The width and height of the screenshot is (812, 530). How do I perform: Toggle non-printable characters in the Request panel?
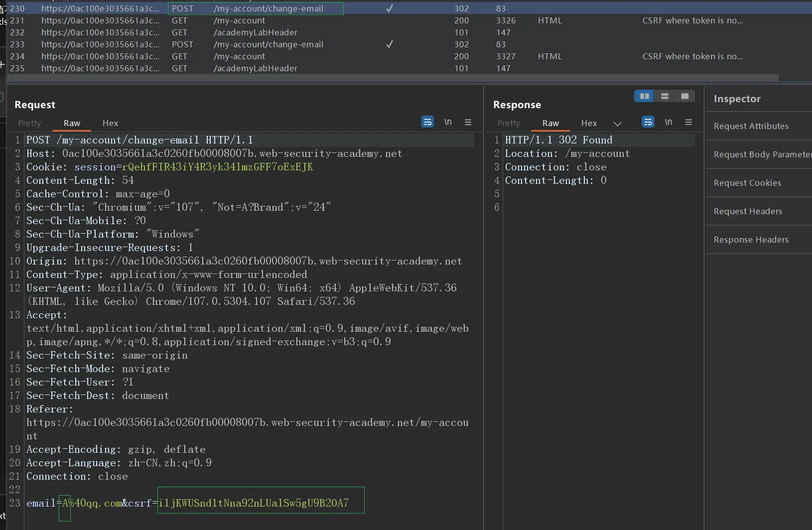pos(448,122)
